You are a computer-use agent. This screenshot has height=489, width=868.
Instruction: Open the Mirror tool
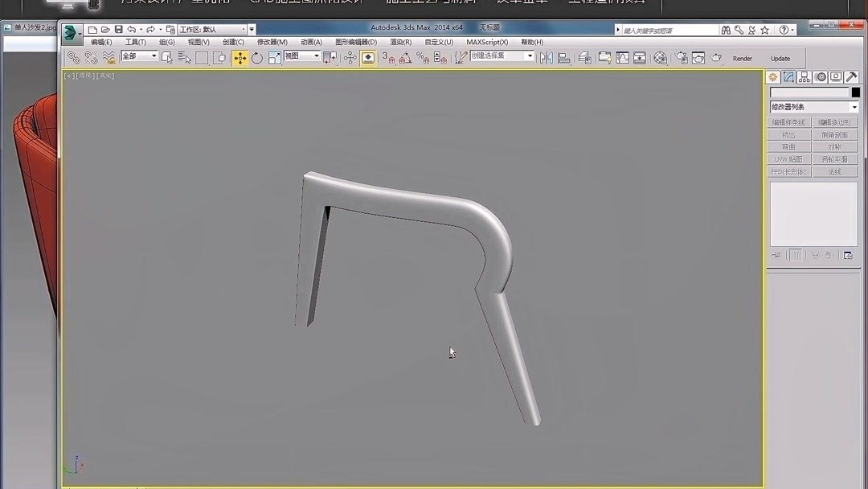(x=547, y=58)
